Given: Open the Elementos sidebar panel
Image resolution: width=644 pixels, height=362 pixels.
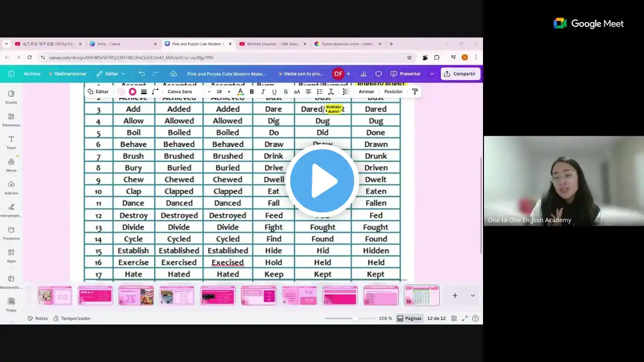Looking at the screenshot, I should tap(11, 120).
